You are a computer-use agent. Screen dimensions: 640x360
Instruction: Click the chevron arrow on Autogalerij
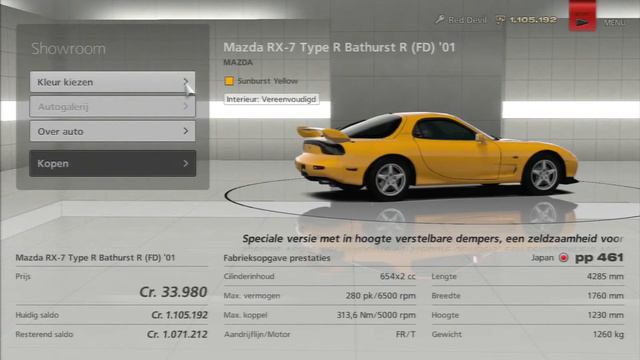(186, 106)
